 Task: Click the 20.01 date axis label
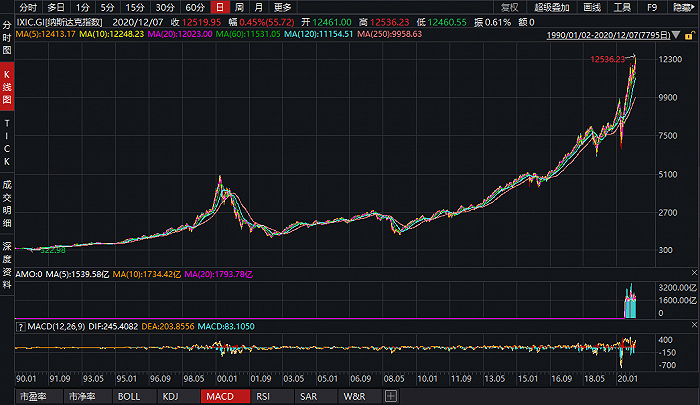pyautogui.click(x=627, y=379)
